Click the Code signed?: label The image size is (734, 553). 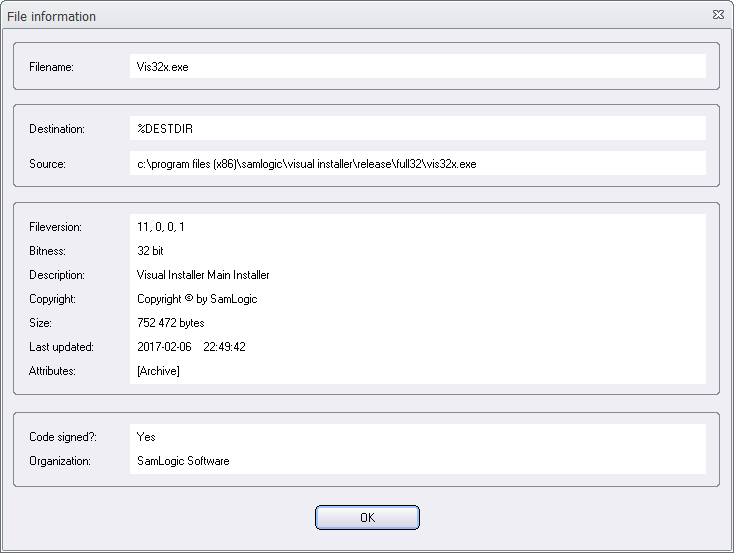click(x=63, y=437)
